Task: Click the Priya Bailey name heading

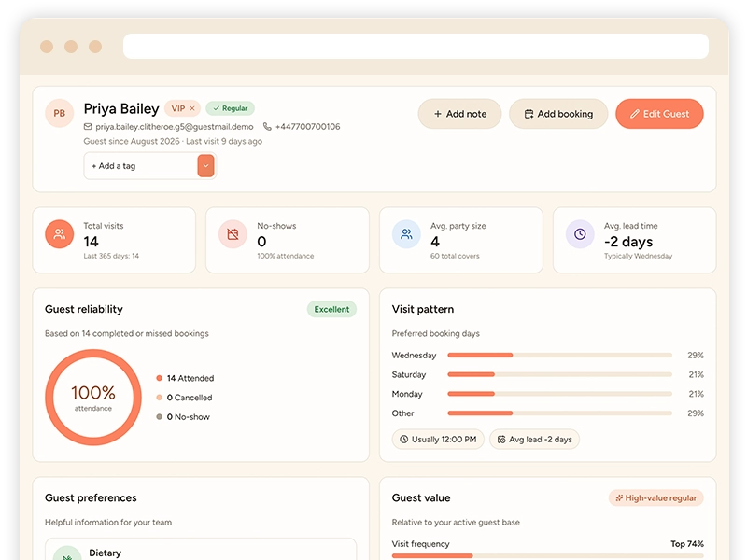Action: click(121, 109)
